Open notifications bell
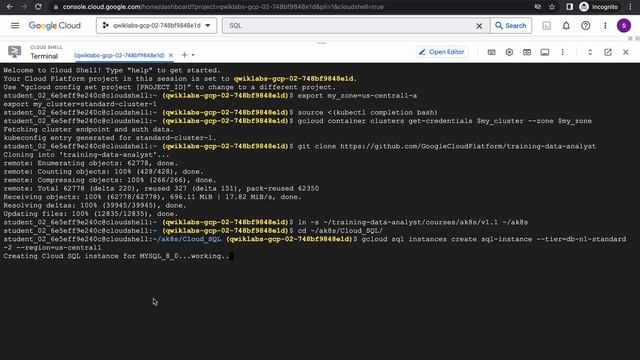640x360 pixels. 566,26
